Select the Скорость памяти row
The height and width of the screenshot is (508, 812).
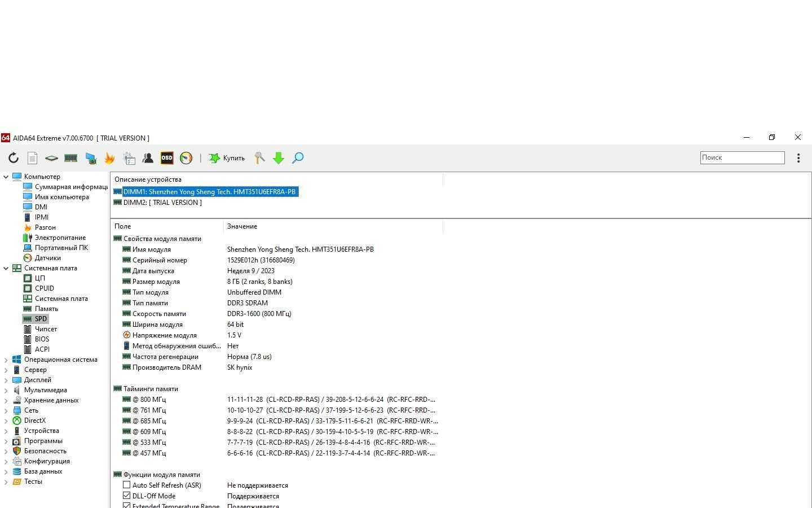276,314
